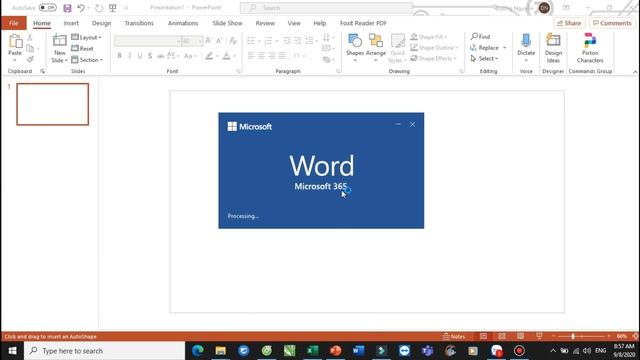640x360 pixels.
Task: Switch to Slide Sorter view icon
Action: pyautogui.click(x=502, y=336)
